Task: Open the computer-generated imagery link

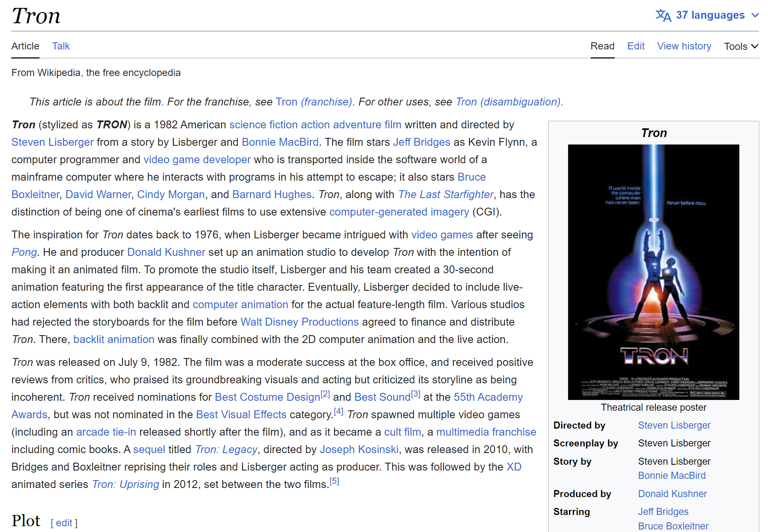Action: (399, 212)
